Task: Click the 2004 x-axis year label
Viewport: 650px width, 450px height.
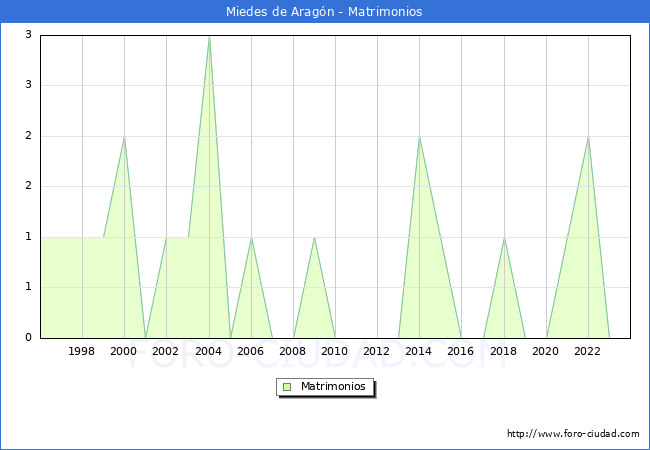Action: 208,351
